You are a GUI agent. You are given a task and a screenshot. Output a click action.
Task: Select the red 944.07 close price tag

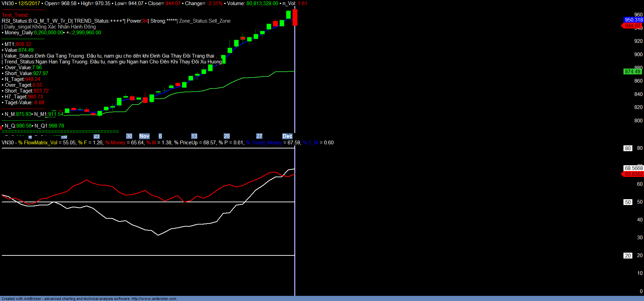click(632, 26)
